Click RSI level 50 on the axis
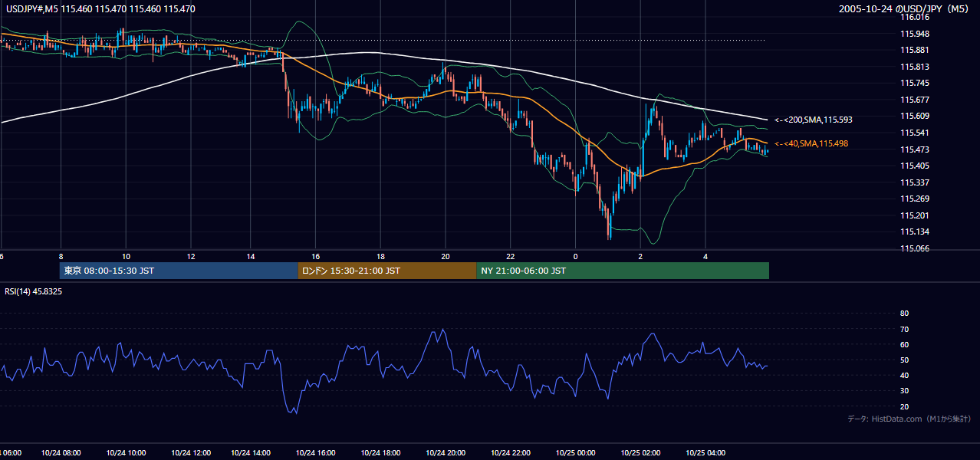The height and width of the screenshot is (460, 980). click(x=905, y=360)
